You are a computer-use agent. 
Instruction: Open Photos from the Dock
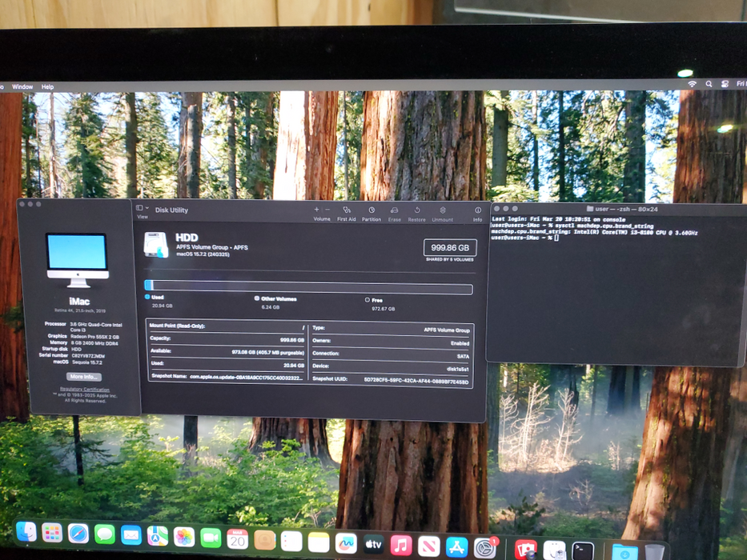click(184, 537)
